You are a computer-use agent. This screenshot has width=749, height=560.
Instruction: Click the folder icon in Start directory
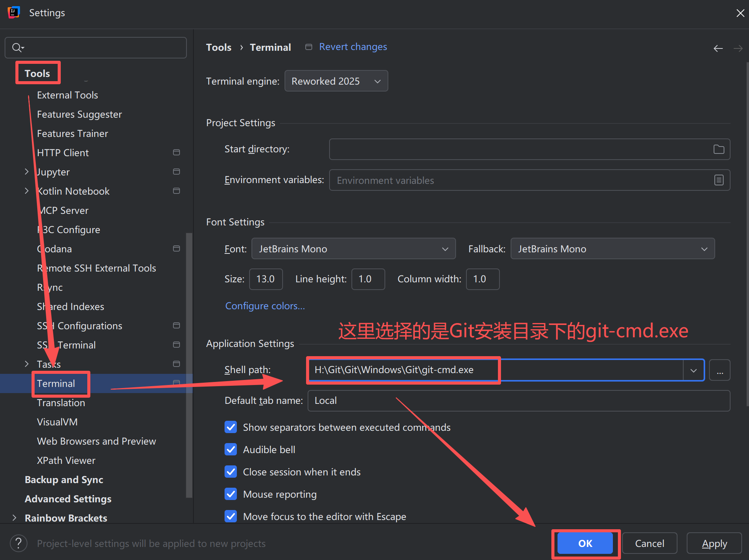coord(719,149)
